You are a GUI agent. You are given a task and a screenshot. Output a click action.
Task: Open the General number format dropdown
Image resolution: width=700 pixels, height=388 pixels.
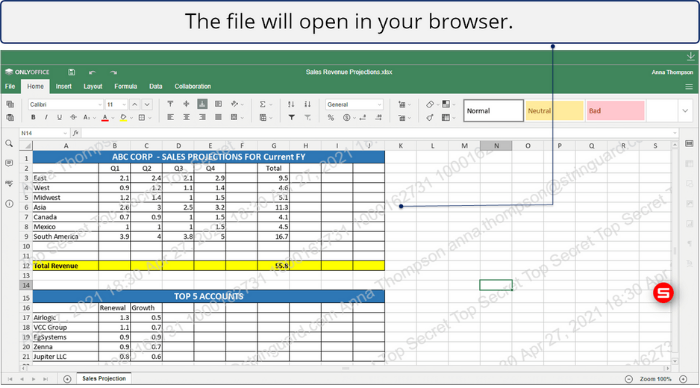coord(354,104)
